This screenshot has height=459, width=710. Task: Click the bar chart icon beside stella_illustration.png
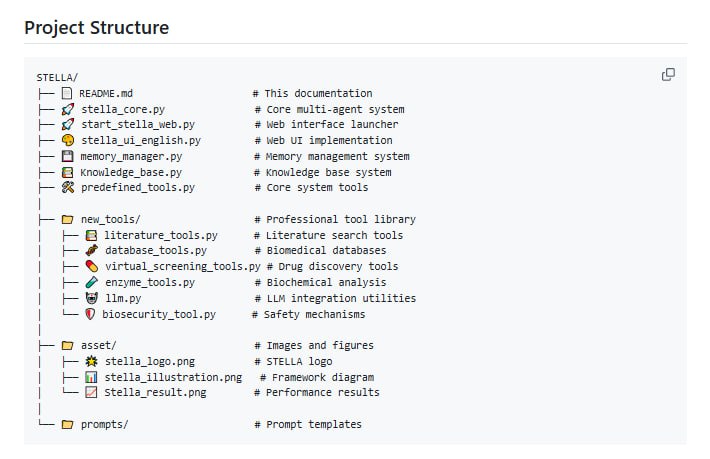point(92,377)
